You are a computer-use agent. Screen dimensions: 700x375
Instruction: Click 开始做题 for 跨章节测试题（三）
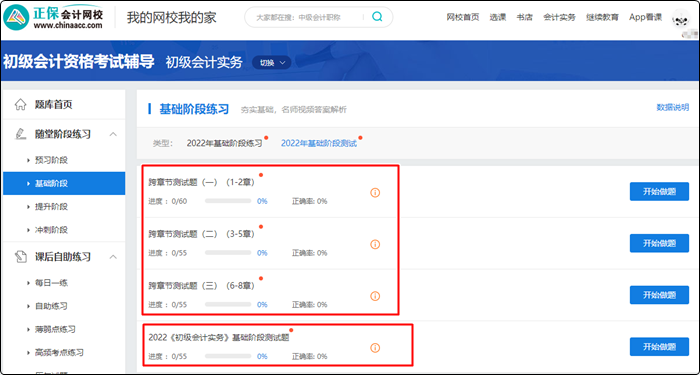(x=659, y=295)
